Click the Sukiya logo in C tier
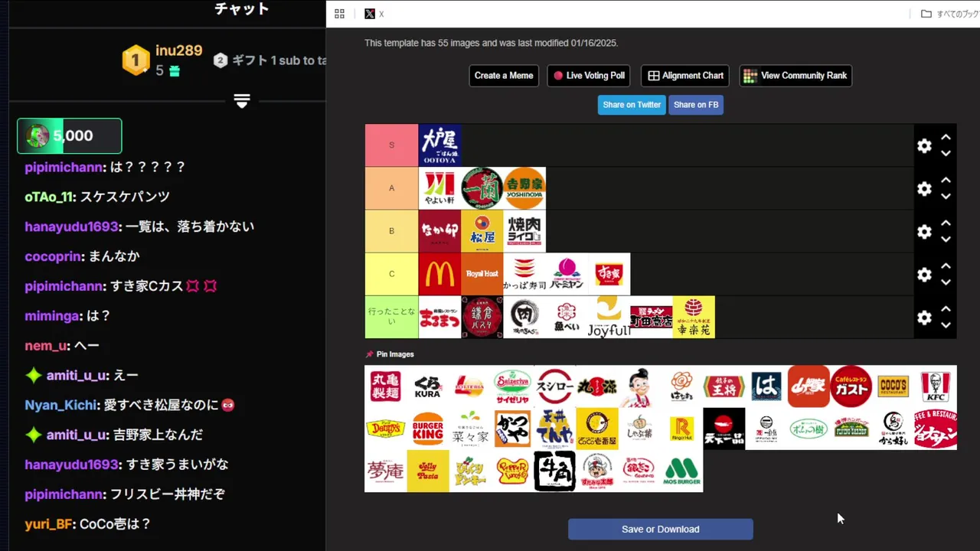Image resolution: width=980 pixels, height=551 pixels. 609,274
